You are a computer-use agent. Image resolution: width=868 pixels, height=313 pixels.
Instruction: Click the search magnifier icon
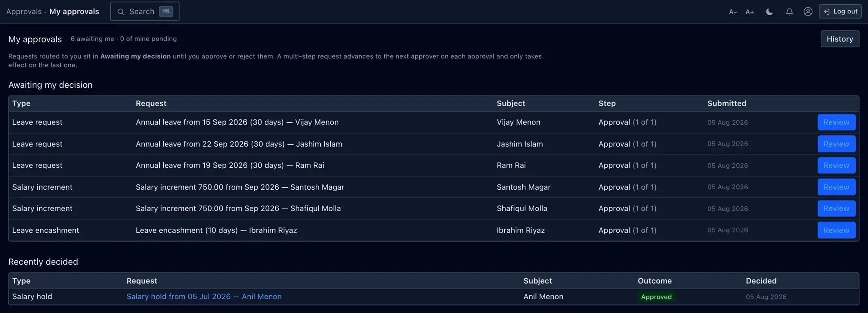(121, 12)
